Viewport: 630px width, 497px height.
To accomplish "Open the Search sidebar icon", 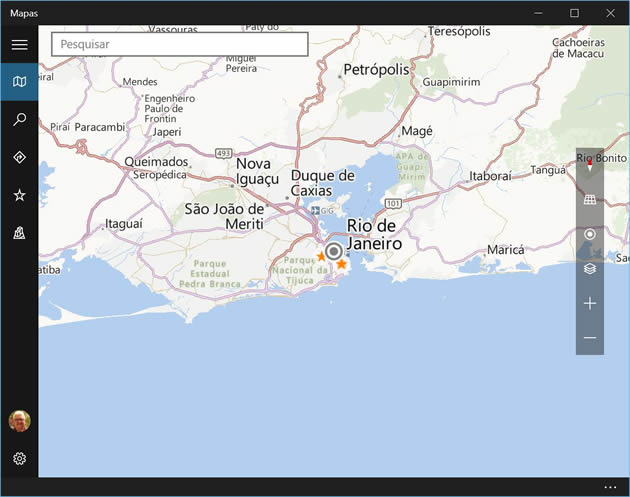I will [19, 119].
